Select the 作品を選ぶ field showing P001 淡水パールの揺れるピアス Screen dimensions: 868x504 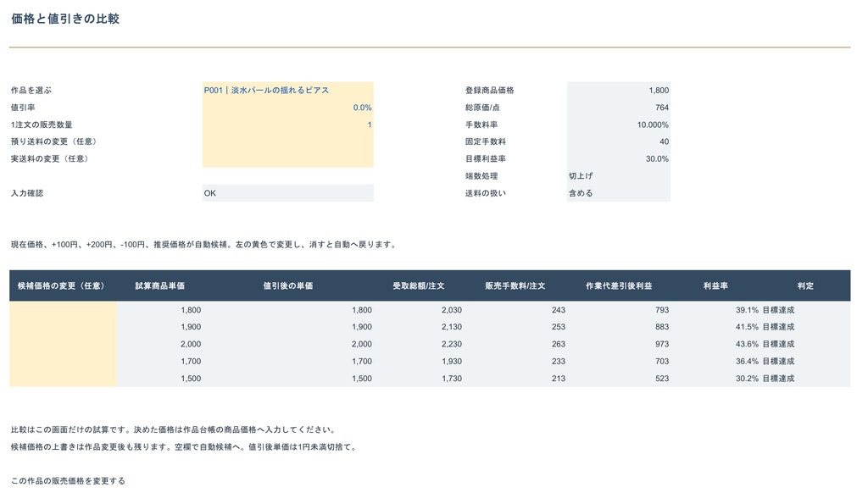point(288,90)
